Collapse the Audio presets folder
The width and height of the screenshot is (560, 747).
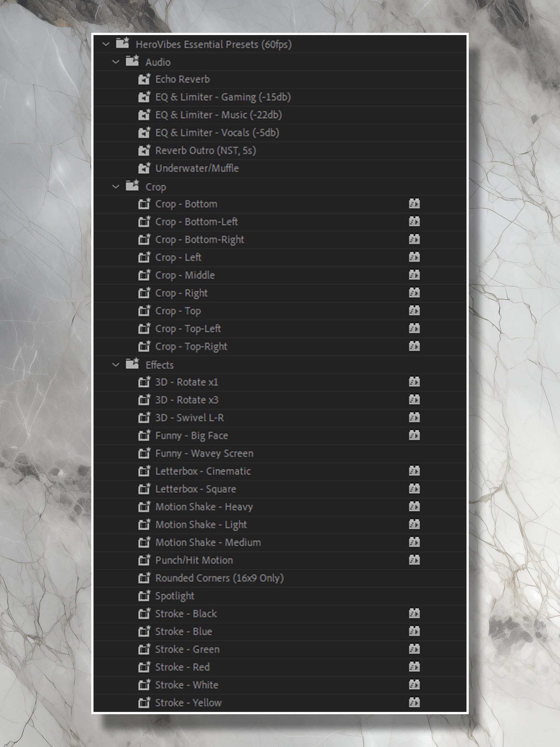pos(116,62)
